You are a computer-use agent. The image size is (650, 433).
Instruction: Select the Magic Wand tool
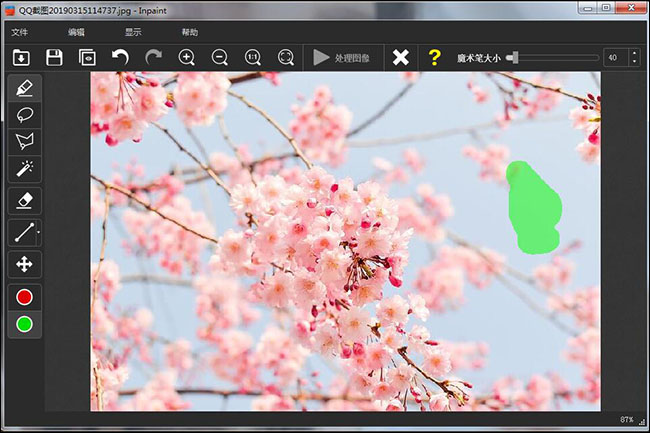click(x=24, y=169)
